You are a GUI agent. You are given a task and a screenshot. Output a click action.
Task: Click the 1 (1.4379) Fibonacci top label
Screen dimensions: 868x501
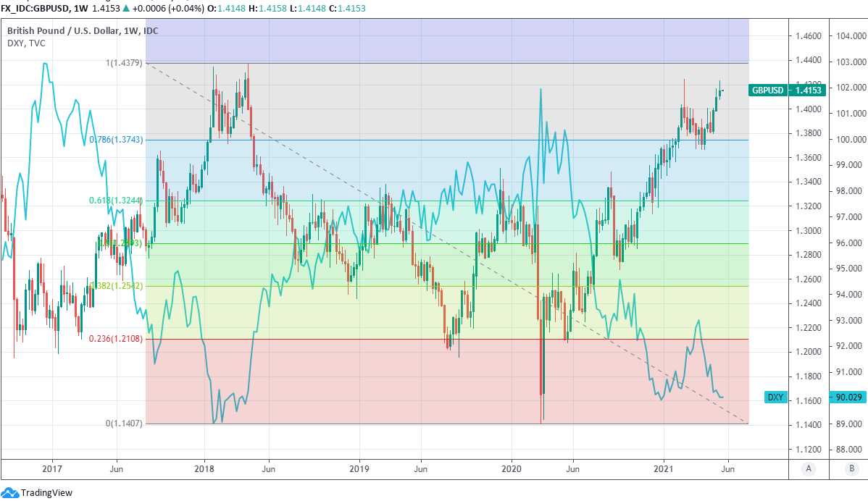(125, 64)
